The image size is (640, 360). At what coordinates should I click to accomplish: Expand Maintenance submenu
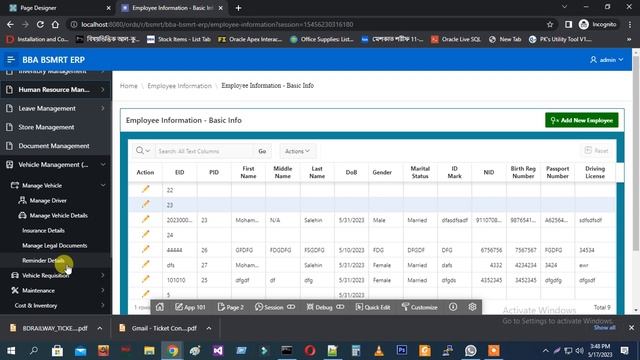pos(102,291)
